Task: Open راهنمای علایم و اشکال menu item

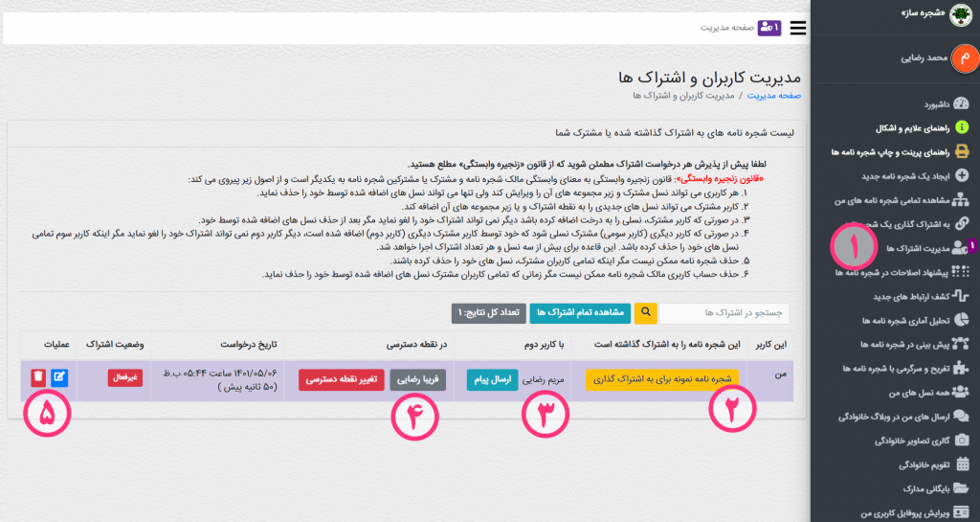Action: point(912,128)
